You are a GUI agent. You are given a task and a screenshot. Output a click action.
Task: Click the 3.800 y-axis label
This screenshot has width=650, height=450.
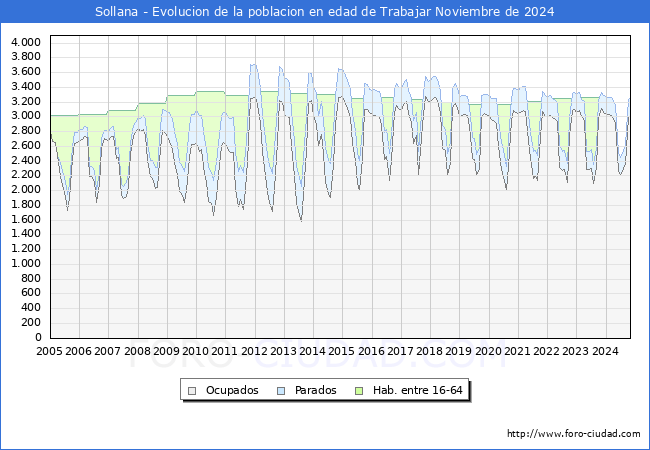[26, 57]
